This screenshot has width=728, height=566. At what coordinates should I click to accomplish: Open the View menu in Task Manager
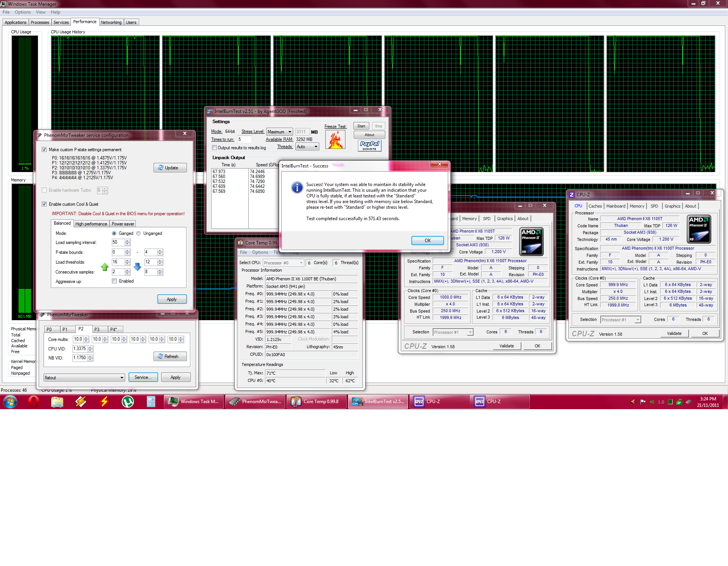[x=41, y=12]
